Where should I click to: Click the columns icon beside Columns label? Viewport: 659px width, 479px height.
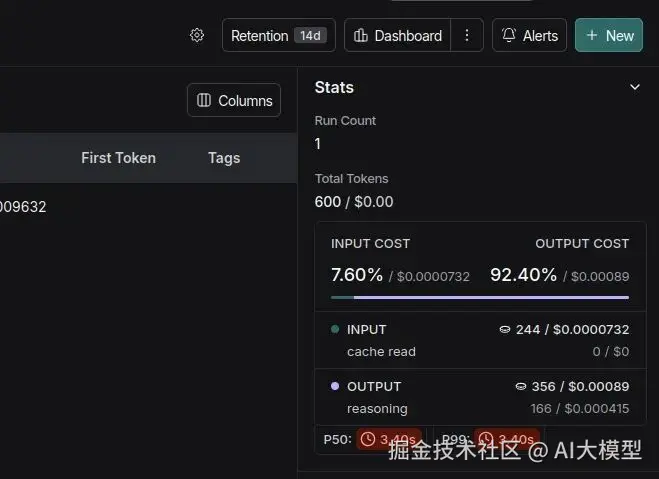[204, 100]
